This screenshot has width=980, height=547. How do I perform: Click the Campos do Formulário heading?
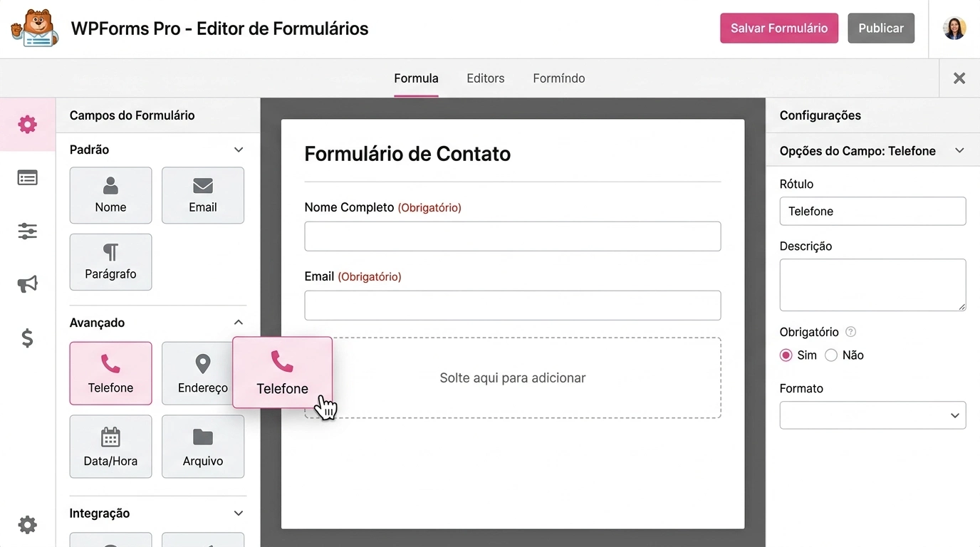click(132, 115)
